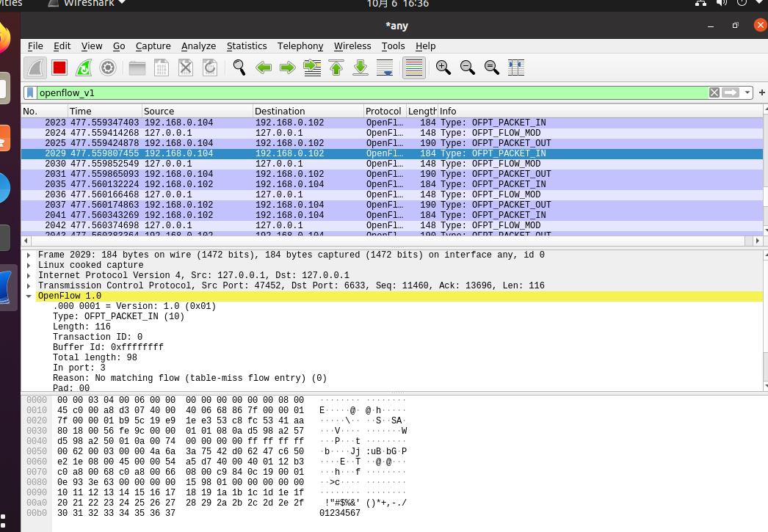Sort packets by the No. column
Screen dimensions: 768x532
click(44, 111)
